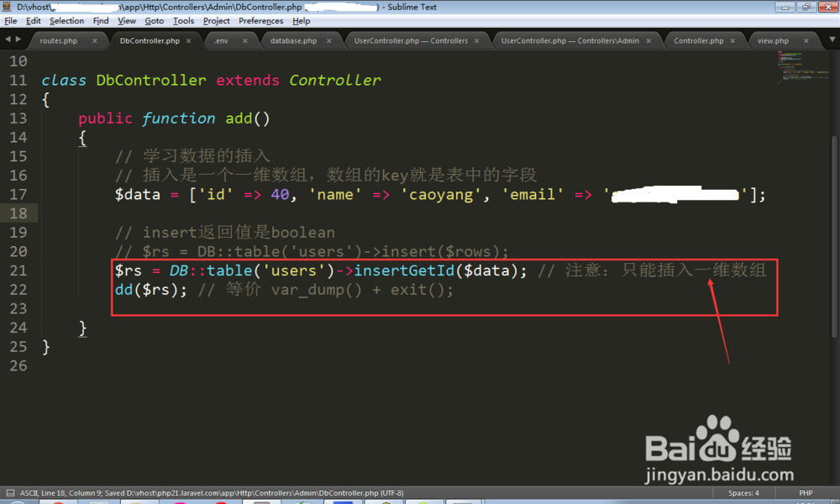
Task: Minimize the Sublime Text window
Action: coord(785,7)
